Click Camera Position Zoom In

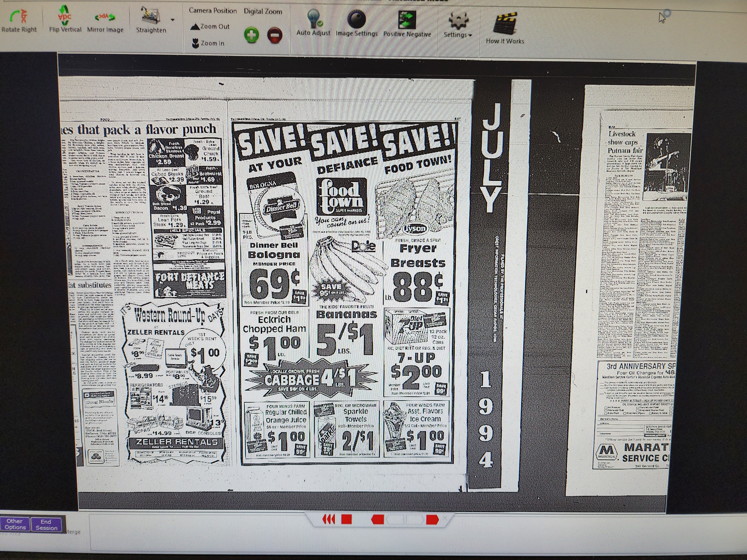pyautogui.click(x=208, y=43)
